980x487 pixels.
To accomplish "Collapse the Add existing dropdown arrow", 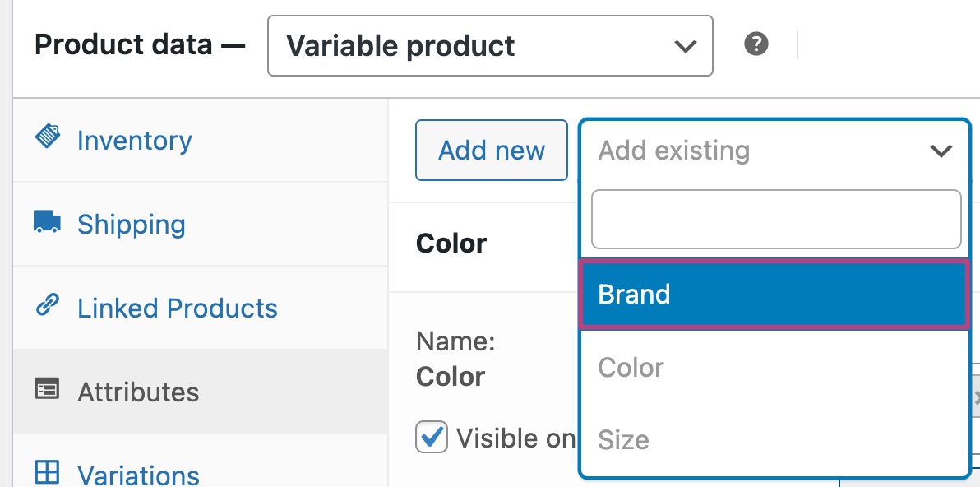I will coord(940,151).
